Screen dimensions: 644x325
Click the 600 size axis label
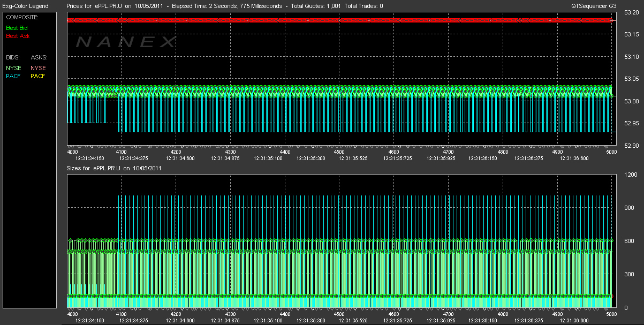tap(629, 241)
